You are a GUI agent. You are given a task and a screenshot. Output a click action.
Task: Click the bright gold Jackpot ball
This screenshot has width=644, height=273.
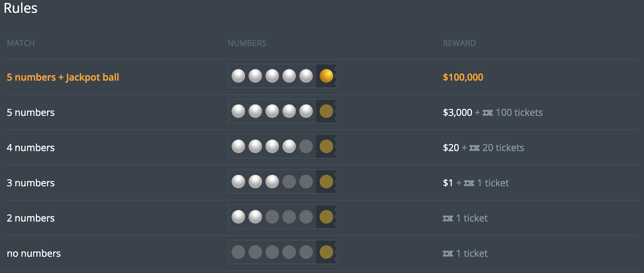(x=326, y=76)
